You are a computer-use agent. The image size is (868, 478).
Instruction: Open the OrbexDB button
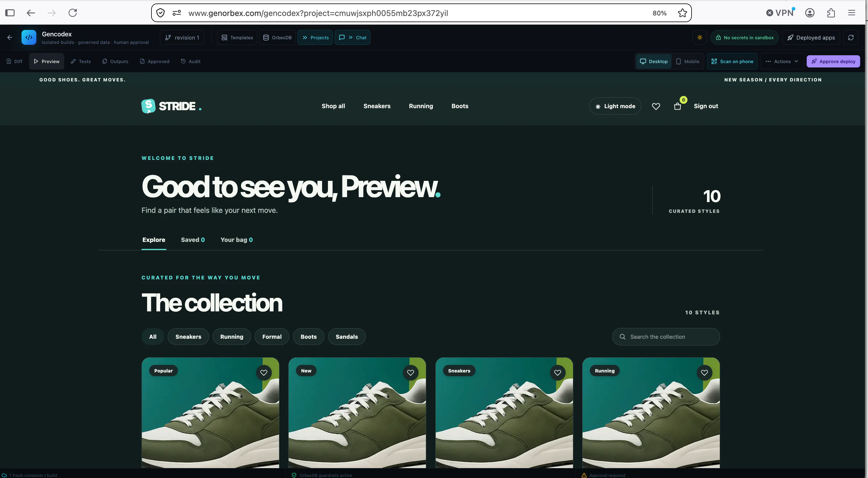point(277,38)
